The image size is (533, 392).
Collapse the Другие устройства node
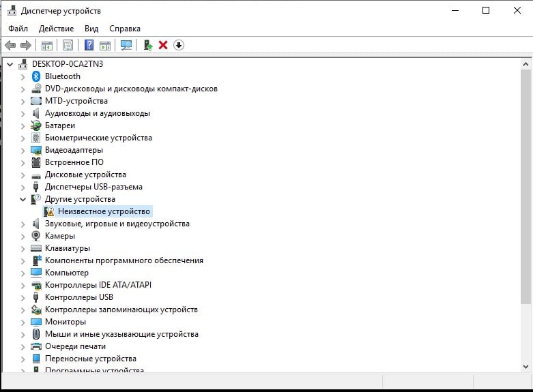[23, 199]
